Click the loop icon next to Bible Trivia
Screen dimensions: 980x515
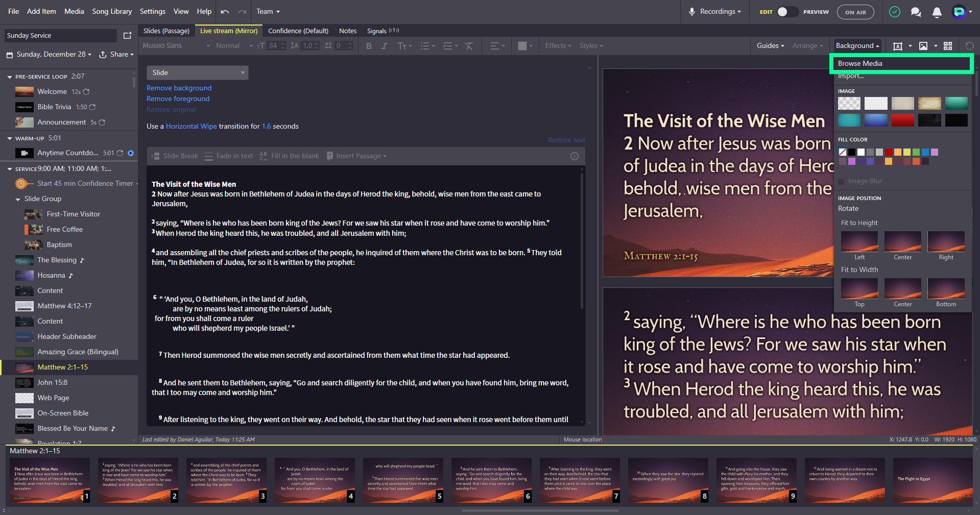pyautogui.click(x=92, y=107)
